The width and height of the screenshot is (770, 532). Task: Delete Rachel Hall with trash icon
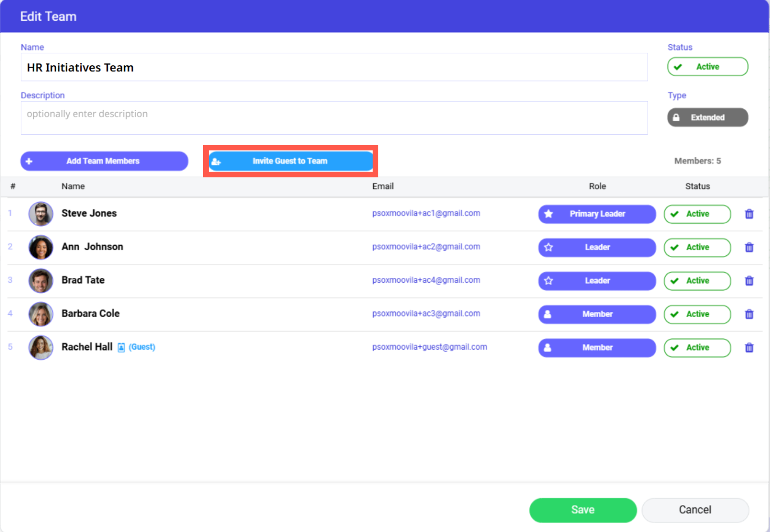tap(749, 348)
